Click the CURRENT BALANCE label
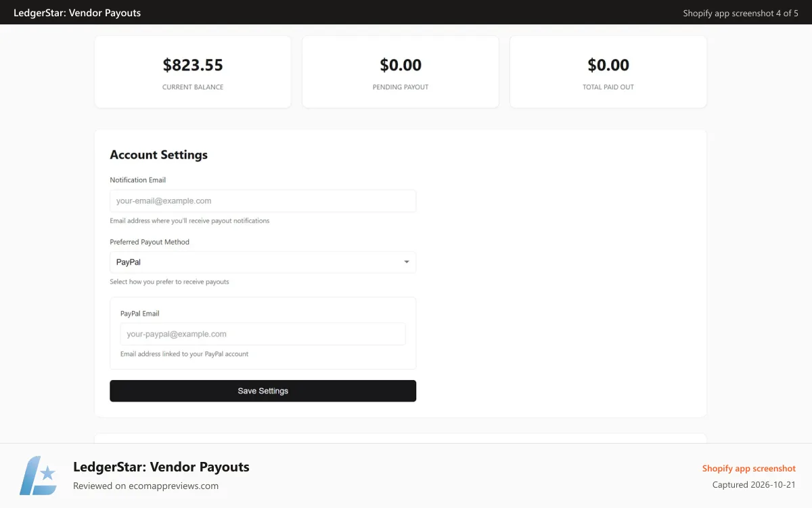 tap(193, 87)
